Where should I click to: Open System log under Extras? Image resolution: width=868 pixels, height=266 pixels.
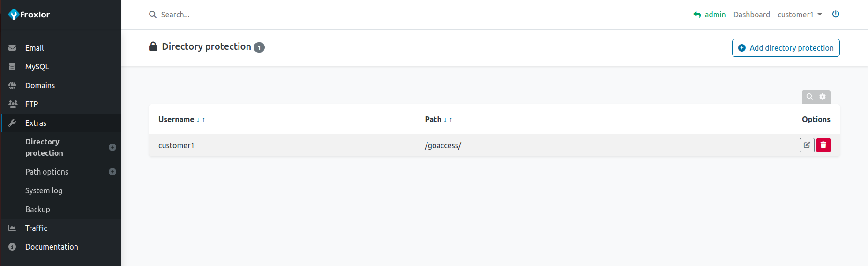(44, 190)
